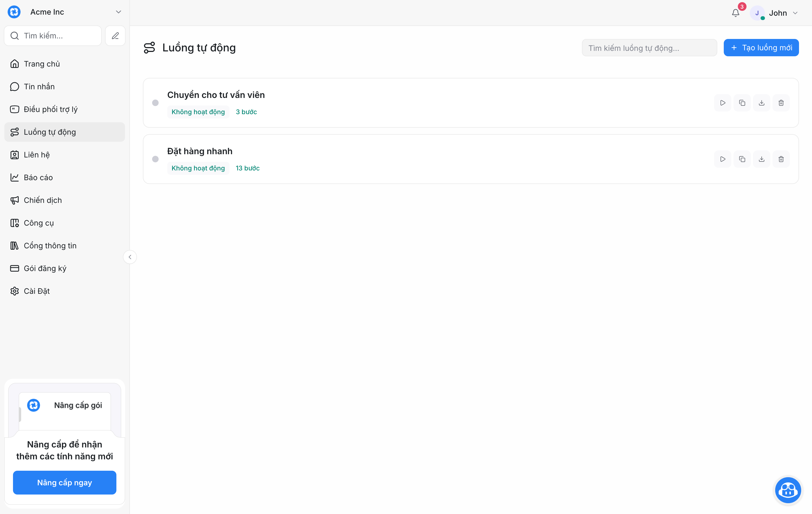Image resolution: width=812 pixels, height=514 pixels.
Task: Open Công cụ tools
Action: coord(64,223)
